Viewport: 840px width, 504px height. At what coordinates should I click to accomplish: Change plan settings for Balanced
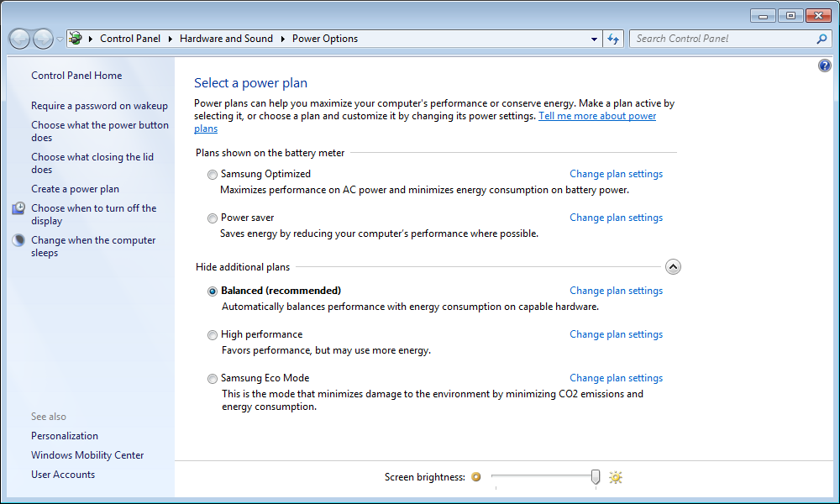pyautogui.click(x=616, y=291)
